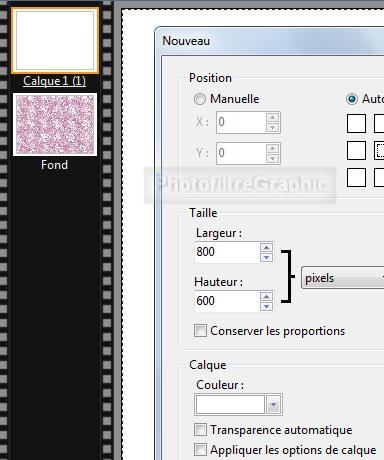Click the Hauteur input field
The height and width of the screenshot is (460, 384).
227,301
